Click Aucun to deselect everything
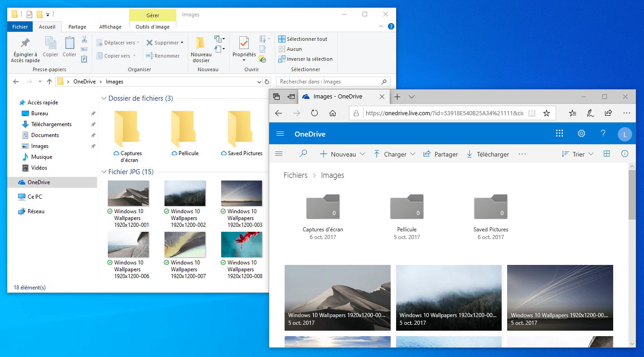This screenshot has width=644, height=357. pyautogui.click(x=290, y=49)
